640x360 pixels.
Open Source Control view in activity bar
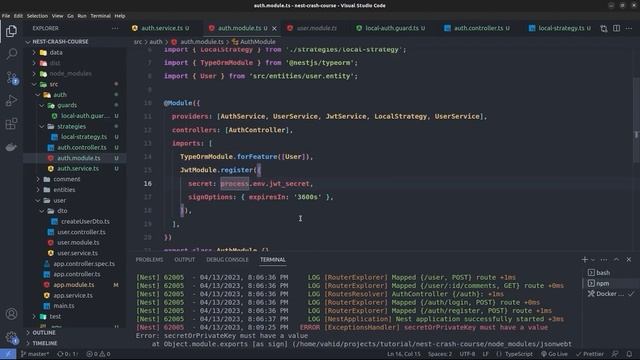tap(11, 78)
